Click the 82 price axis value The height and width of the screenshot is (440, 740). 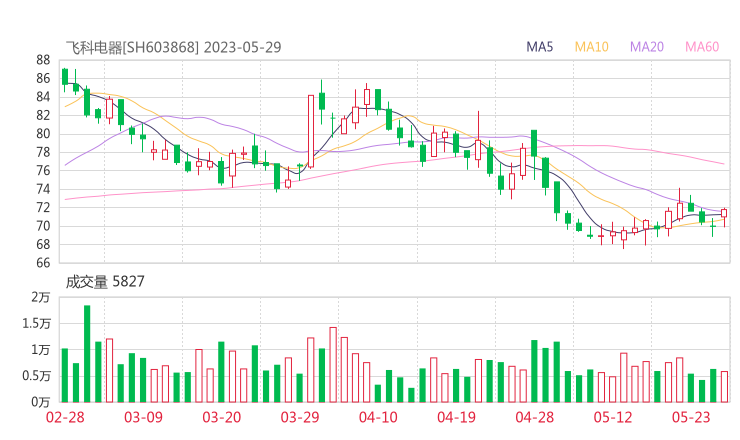(x=43, y=115)
